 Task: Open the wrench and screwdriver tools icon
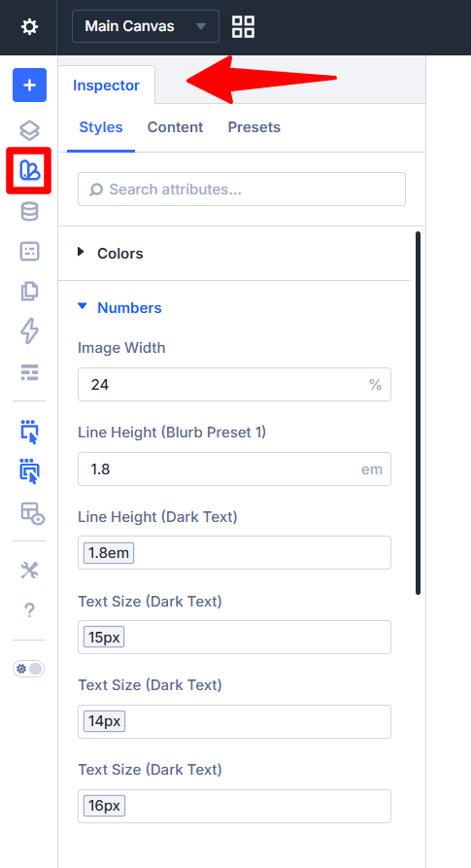[x=29, y=571]
